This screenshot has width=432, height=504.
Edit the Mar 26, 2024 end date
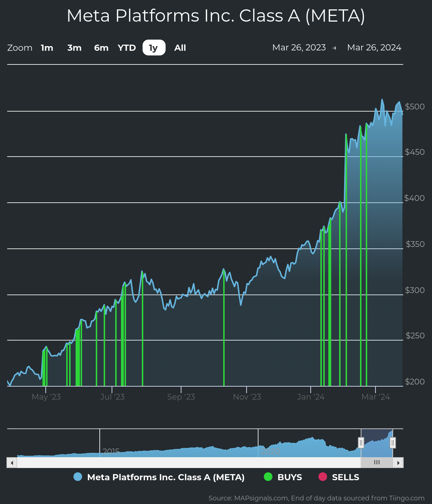coord(374,48)
